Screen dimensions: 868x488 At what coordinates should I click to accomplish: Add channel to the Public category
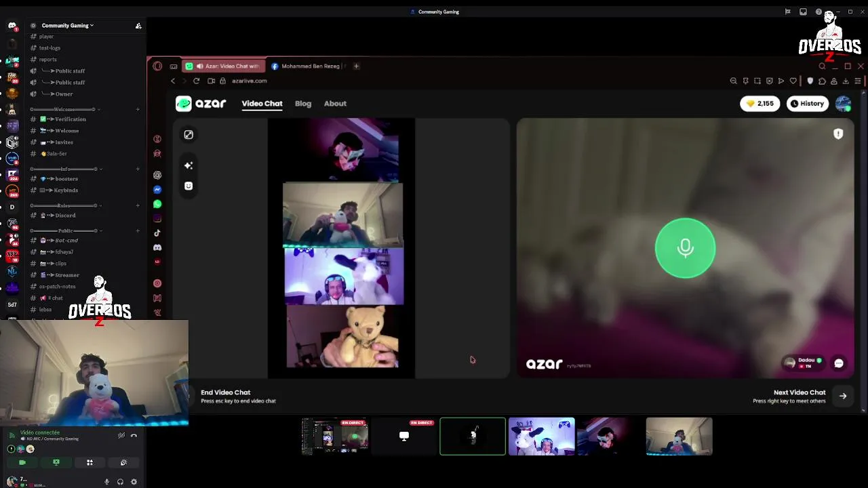point(138,230)
